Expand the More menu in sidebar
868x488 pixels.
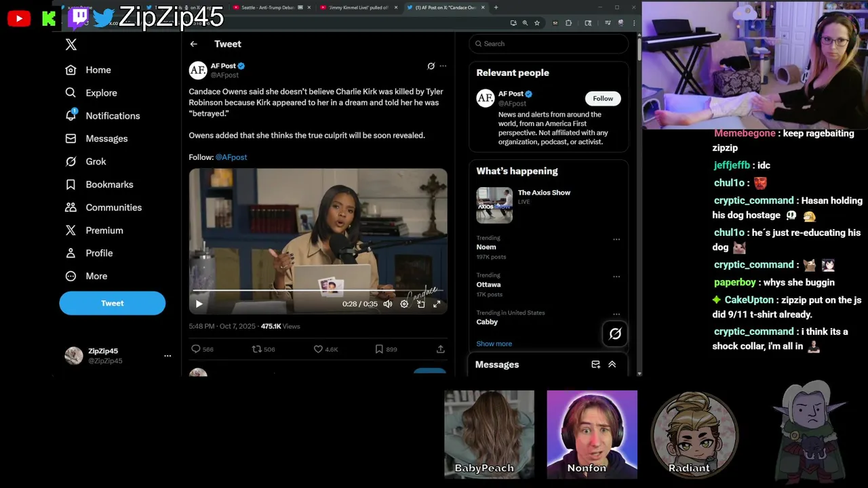click(86, 276)
